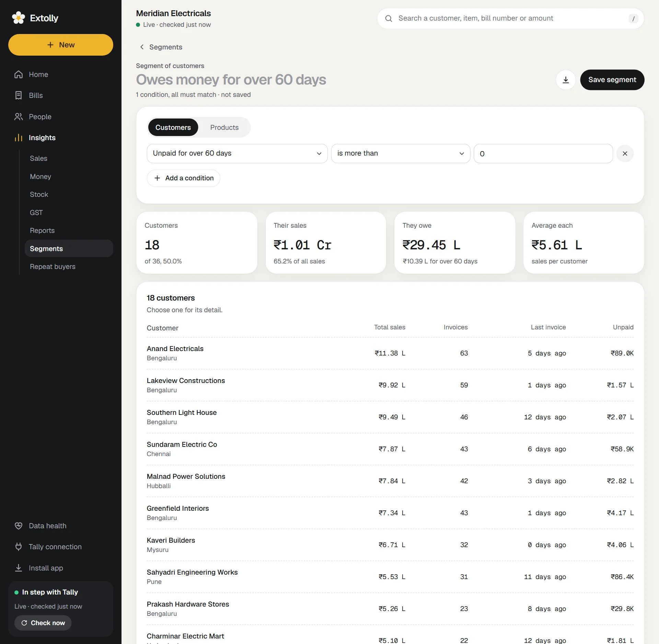Select Segments in the Insights submenu

point(69,249)
